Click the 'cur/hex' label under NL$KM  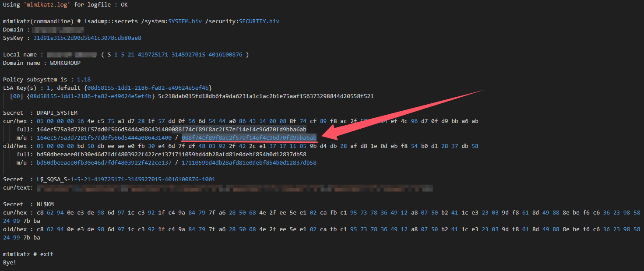pos(15,213)
